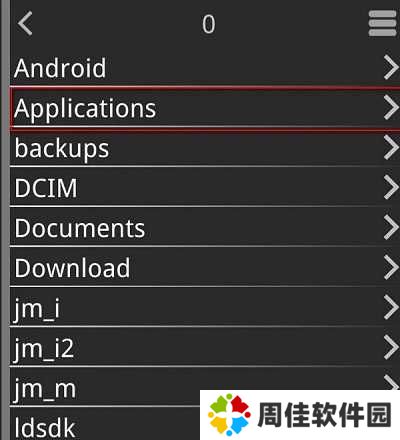Click the arrow beside DCIM

(x=391, y=187)
